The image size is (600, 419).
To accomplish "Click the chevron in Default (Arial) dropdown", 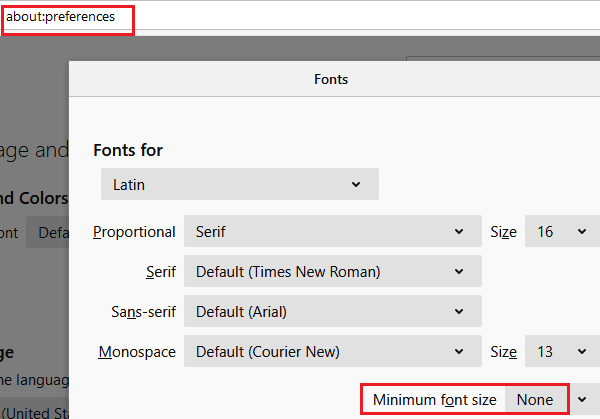I will pos(459,311).
